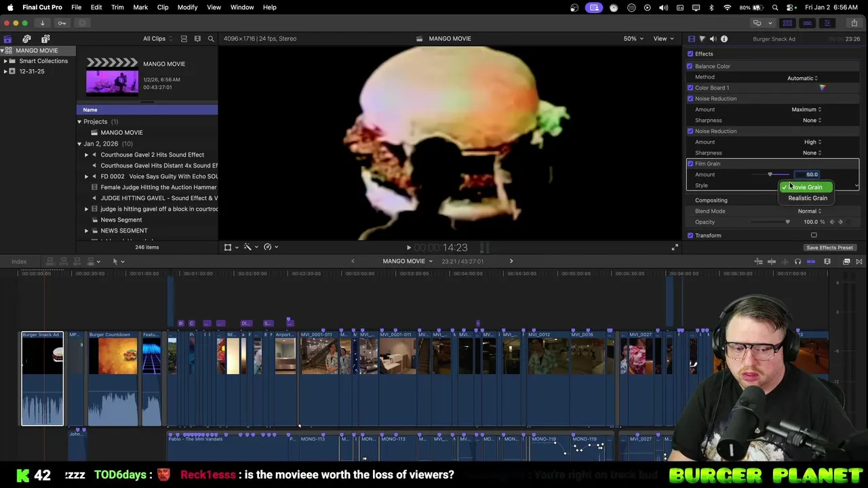Open Amount dropdown set to High
Viewport: 868px width, 488px height.
pyautogui.click(x=812, y=142)
